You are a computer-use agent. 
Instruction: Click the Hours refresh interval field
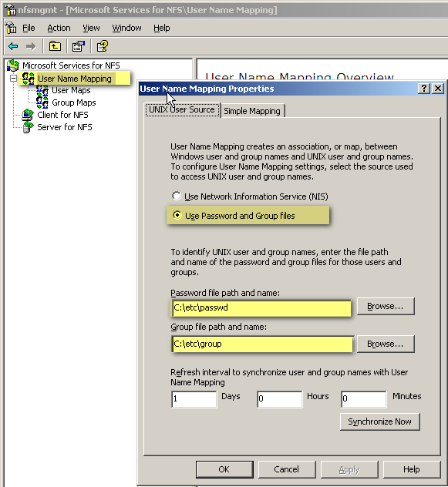pyautogui.click(x=279, y=399)
